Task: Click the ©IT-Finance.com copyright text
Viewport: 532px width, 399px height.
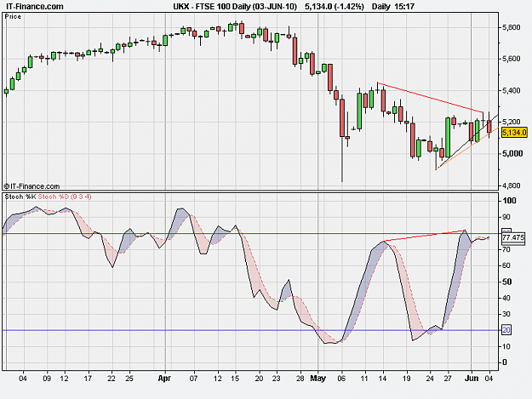Action: pyautogui.click(x=31, y=186)
